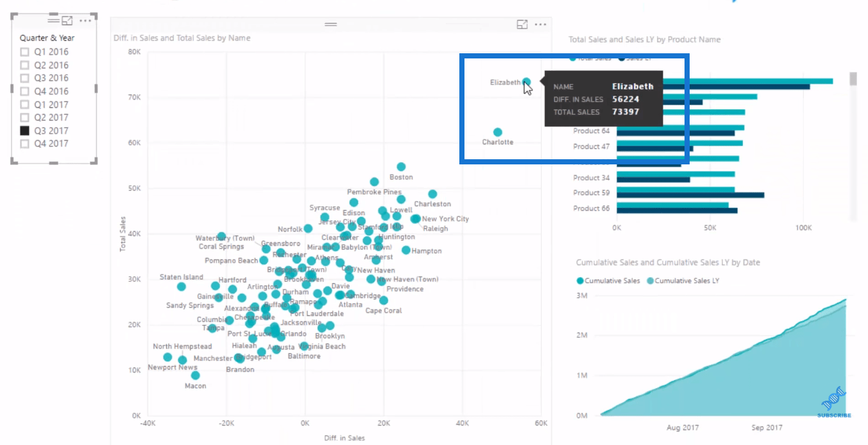This screenshot has width=868, height=445.
Task: Select the Charleston data point
Action: click(432, 194)
